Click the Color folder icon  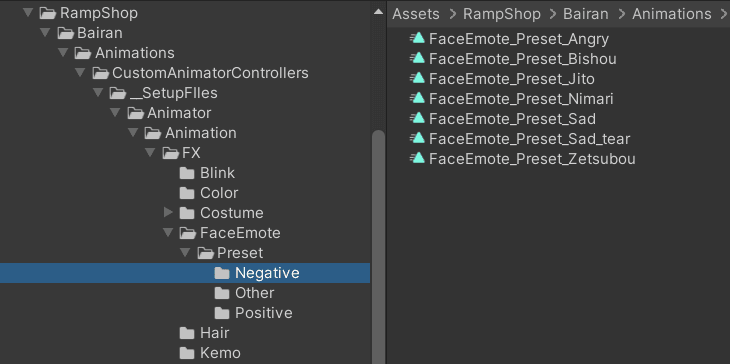pyautogui.click(x=187, y=193)
